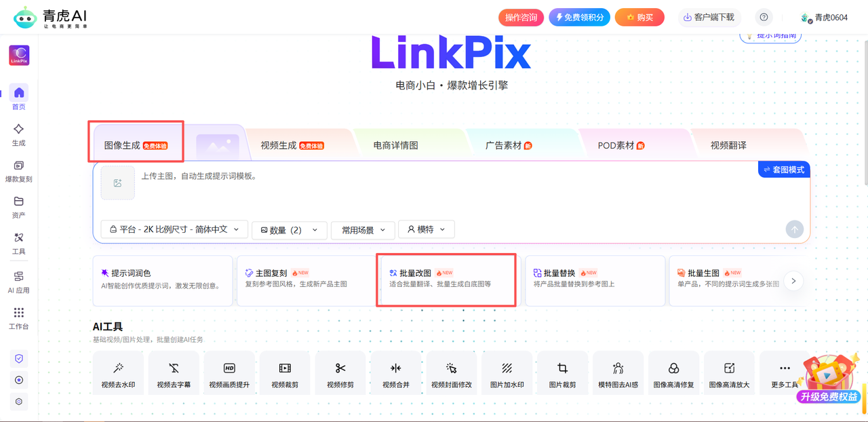Click the upload image placeholder icon

(x=118, y=183)
